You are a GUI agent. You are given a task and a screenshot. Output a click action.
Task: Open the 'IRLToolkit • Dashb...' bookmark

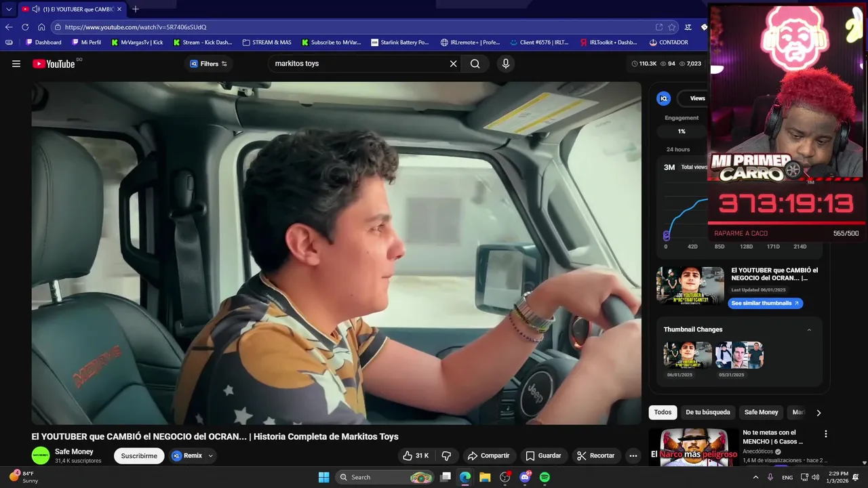609,42
